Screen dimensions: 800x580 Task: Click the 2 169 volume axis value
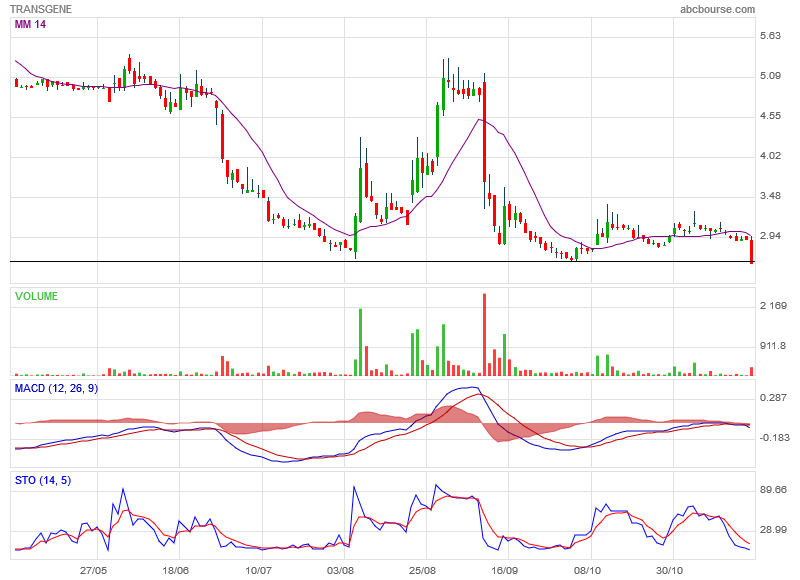[773, 306]
